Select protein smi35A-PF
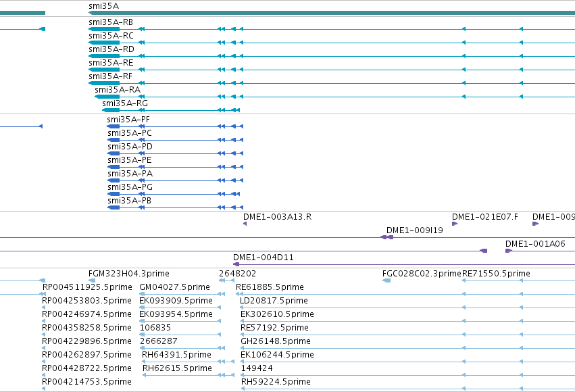The image size is (575, 392). coord(128,120)
